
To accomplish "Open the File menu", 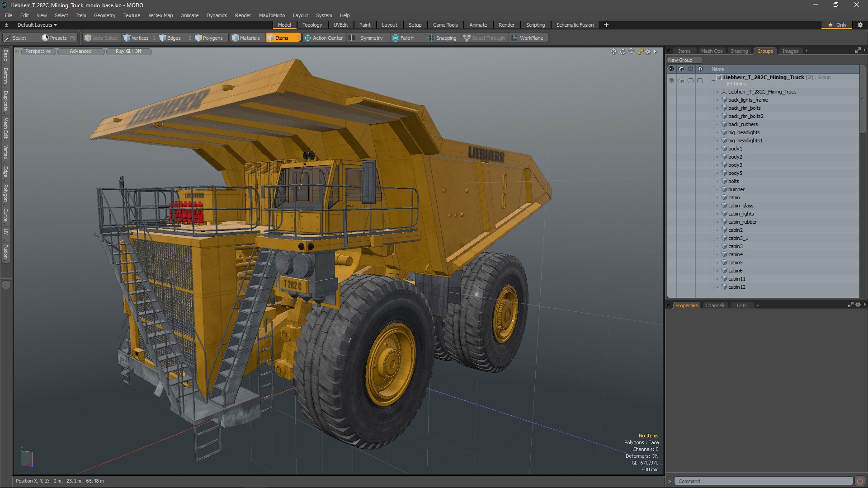I will coord(9,15).
